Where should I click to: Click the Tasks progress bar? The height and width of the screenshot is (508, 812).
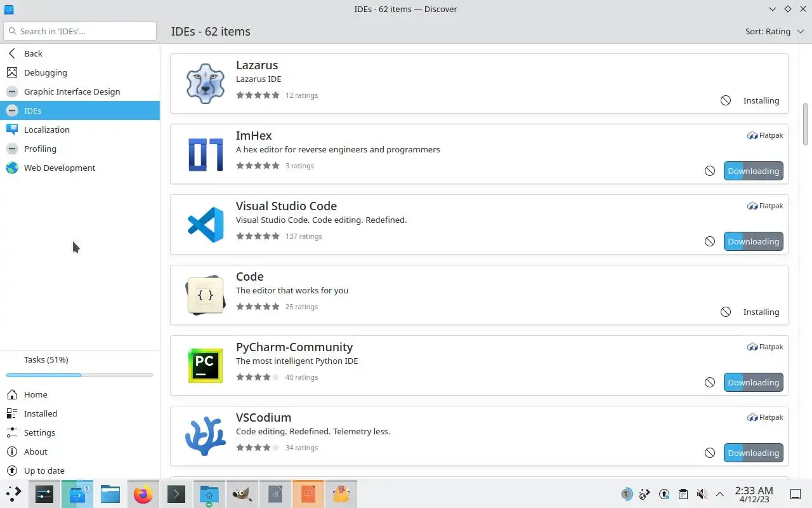point(80,375)
